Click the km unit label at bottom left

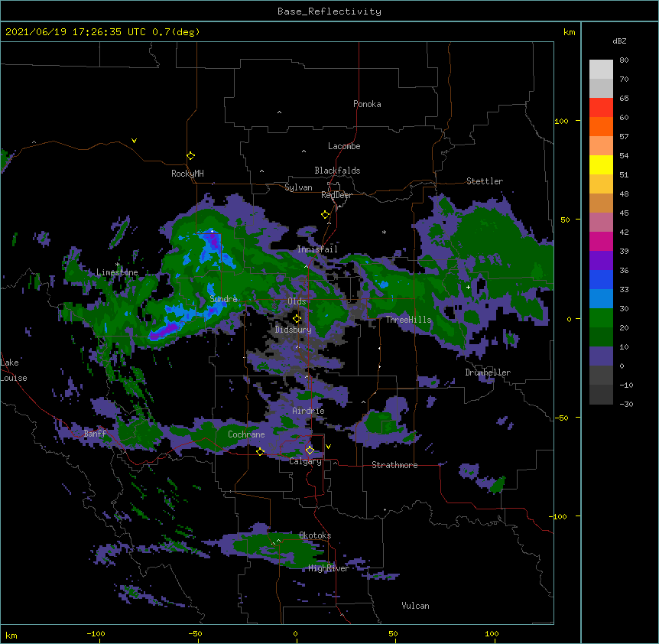click(11, 636)
